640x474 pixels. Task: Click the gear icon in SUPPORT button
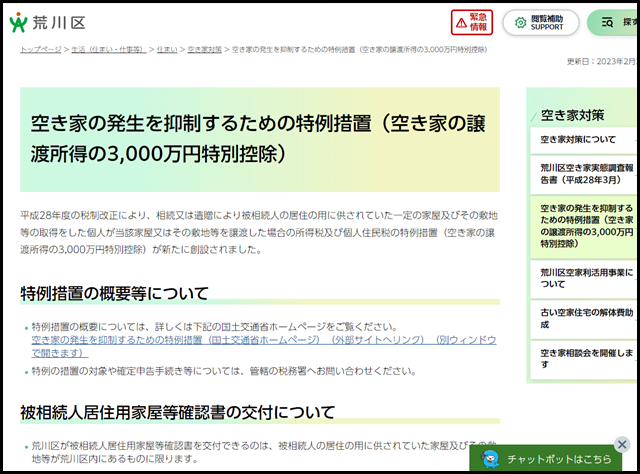(520, 23)
